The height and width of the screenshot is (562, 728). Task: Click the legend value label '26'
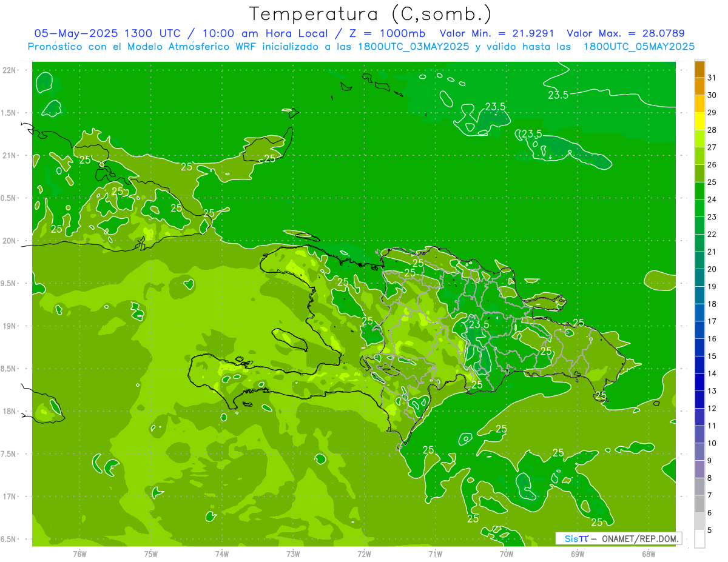pyautogui.click(x=712, y=165)
